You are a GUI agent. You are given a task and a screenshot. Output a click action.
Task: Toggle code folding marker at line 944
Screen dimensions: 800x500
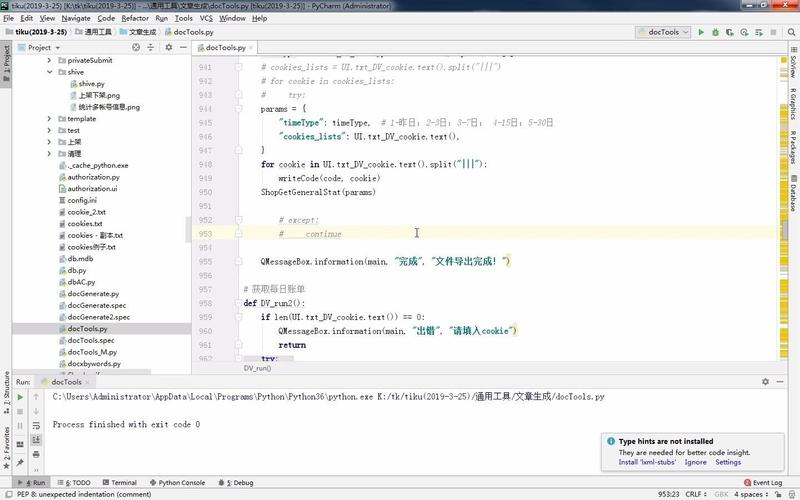pos(238,109)
